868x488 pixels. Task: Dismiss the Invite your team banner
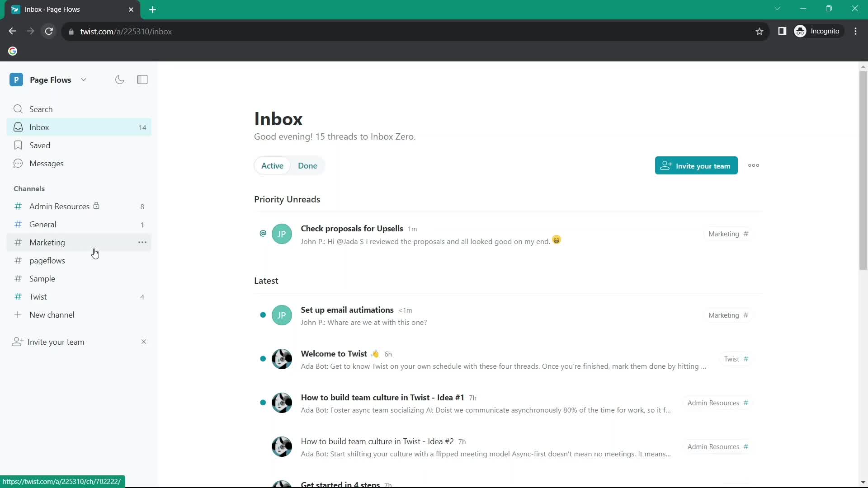[144, 342]
